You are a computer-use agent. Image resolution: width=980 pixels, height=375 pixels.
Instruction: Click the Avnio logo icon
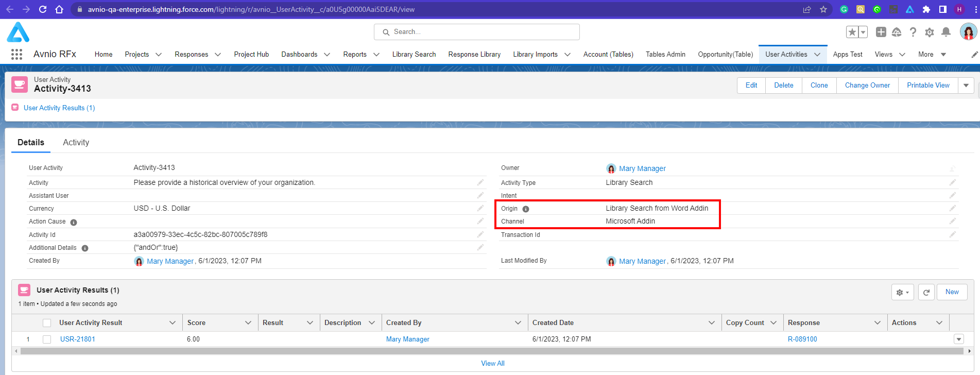[18, 32]
